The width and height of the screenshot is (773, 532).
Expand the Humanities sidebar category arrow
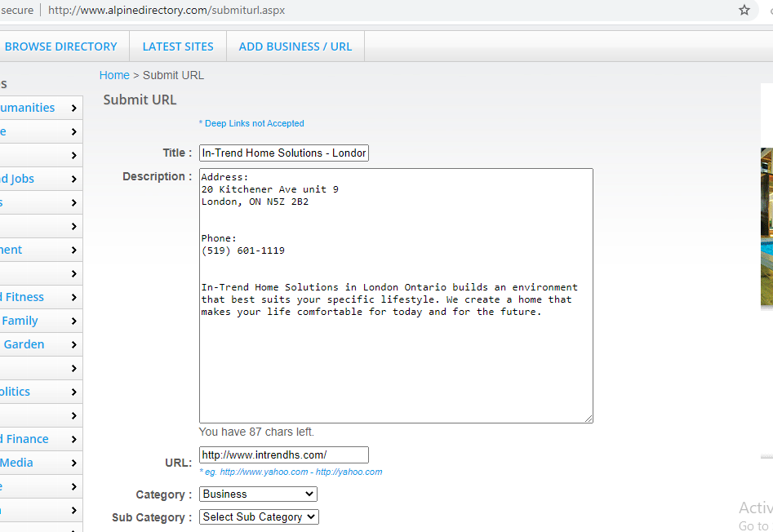click(74, 108)
